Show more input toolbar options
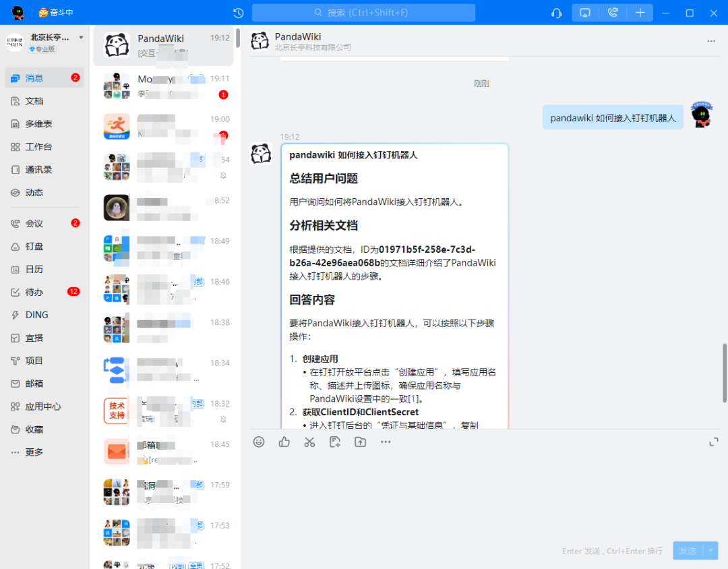Image resolution: width=728 pixels, height=569 pixels. (x=386, y=442)
